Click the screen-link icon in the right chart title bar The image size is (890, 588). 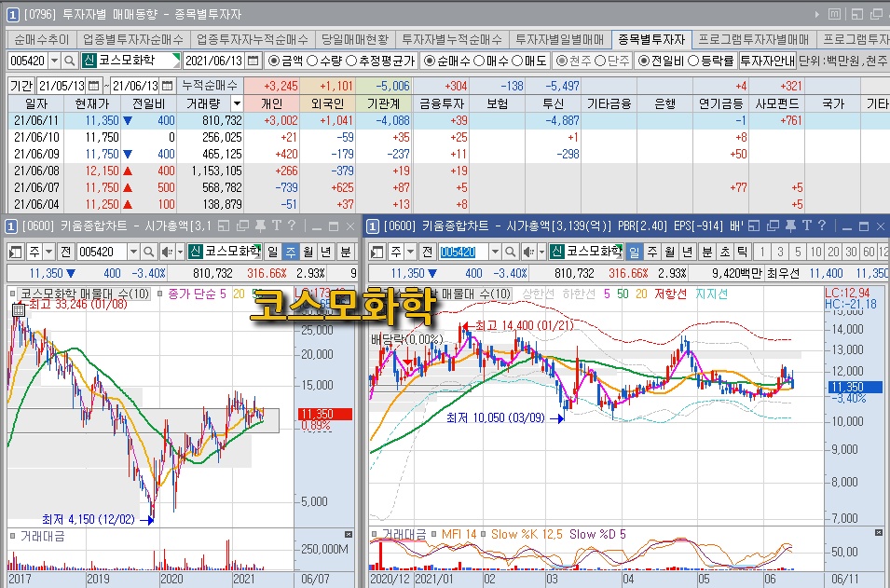pyautogui.click(x=754, y=226)
